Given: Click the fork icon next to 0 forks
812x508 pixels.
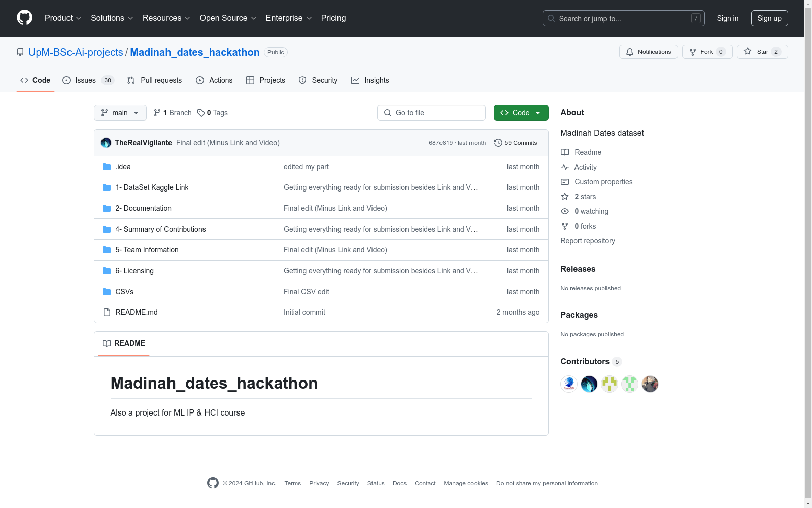Looking at the screenshot, I should [565, 226].
